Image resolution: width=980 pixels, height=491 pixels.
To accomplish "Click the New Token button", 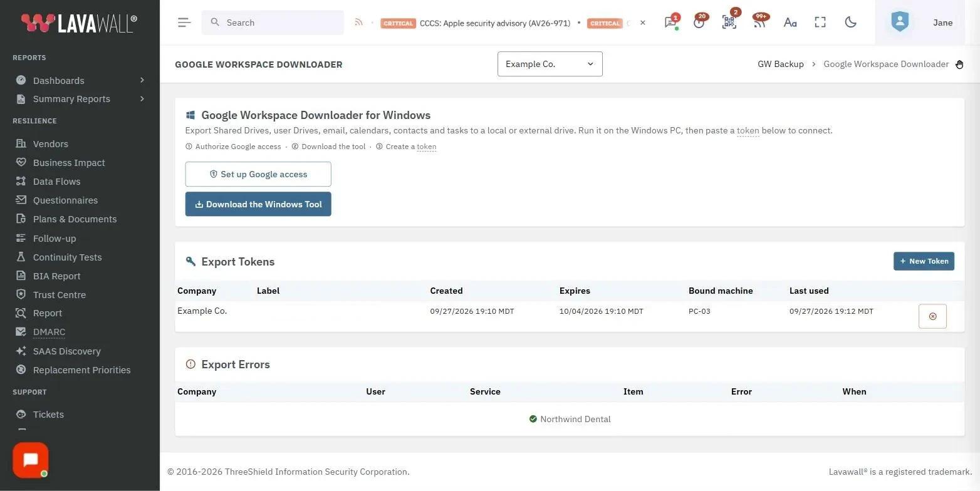I will pos(924,261).
